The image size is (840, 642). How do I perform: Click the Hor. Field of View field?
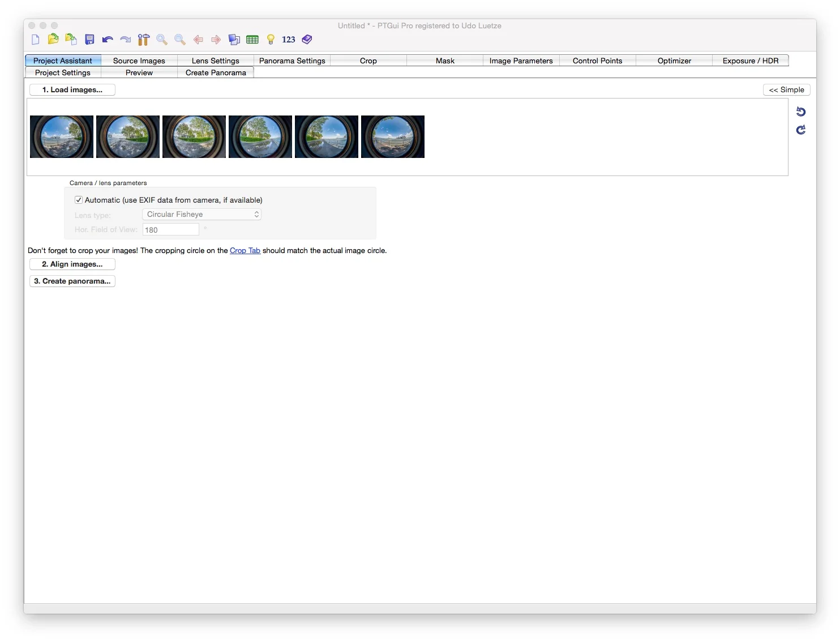click(x=171, y=230)
